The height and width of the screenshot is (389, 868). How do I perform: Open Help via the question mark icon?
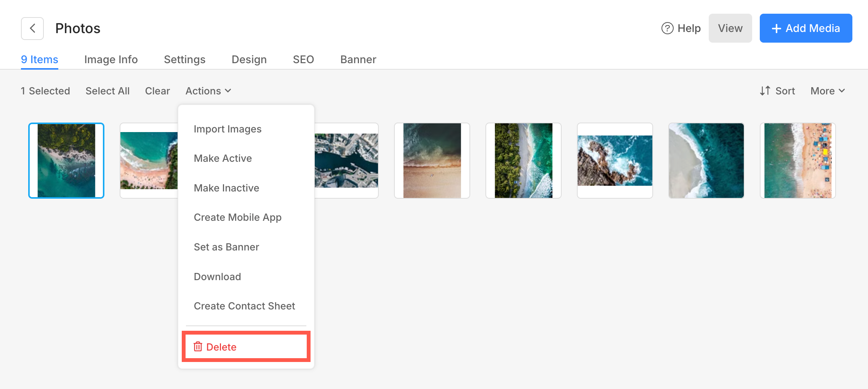click(667, 29)
